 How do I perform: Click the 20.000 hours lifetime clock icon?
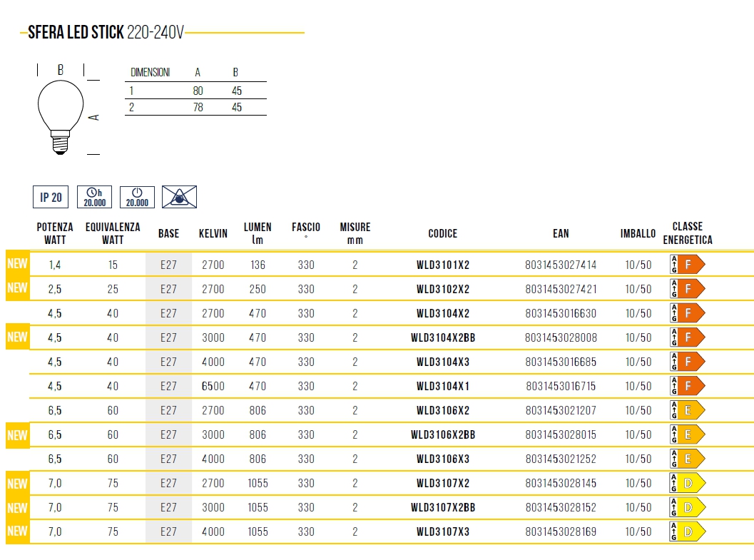(94, 198)
